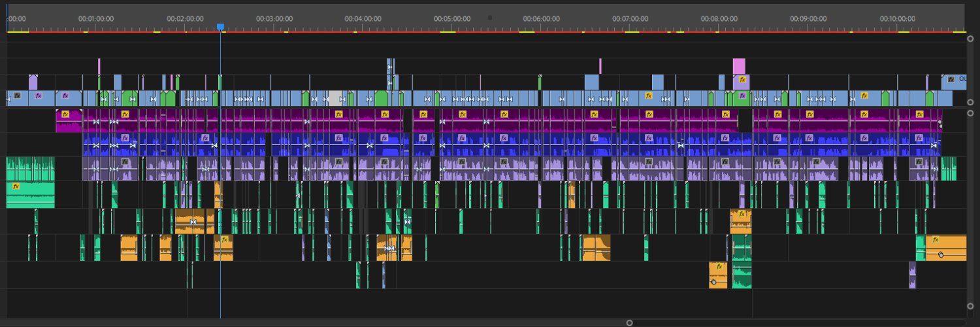980x327 pixels.
Task: Click the 00:02:00:00 label on the time ruler
Action: pyautogui.click(x=185, y=19)
